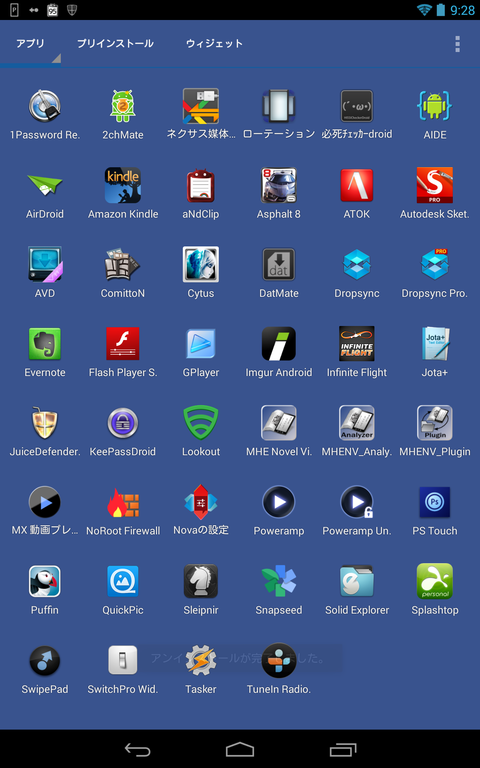Tap the recent apps navigation button
This screenshot has height=768, width=480.
(343, 749)
